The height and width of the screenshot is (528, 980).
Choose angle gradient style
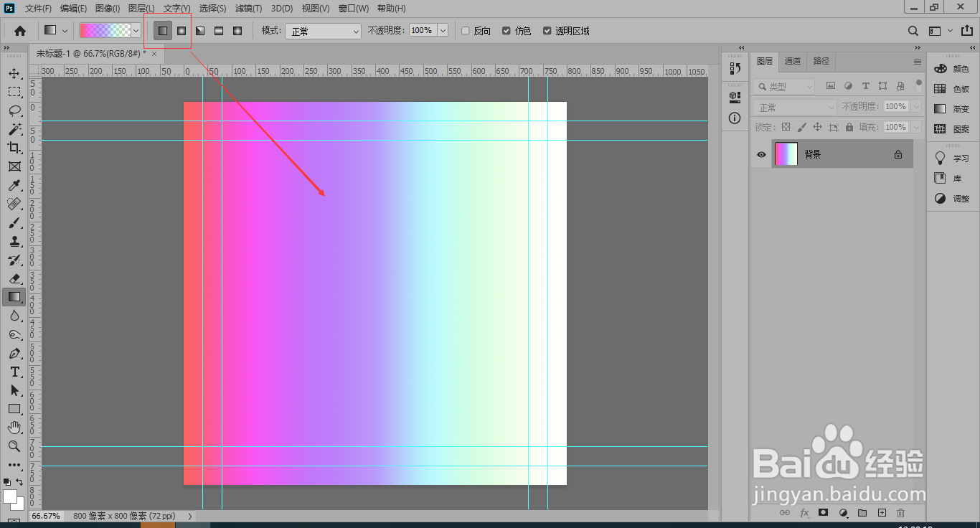(x=200, y=31)
